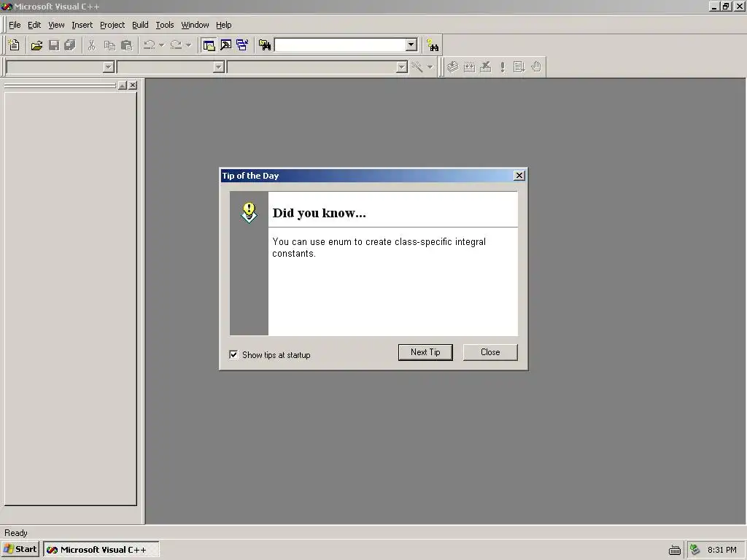Open the Edit menu

(x=34, y=25)
